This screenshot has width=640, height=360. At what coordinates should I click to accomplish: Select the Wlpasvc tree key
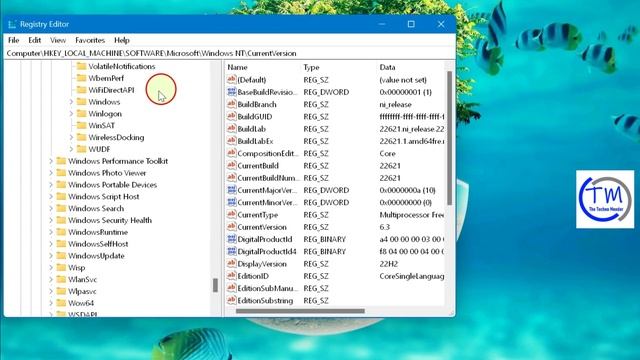pyautogui.click(x=82, y=291)
